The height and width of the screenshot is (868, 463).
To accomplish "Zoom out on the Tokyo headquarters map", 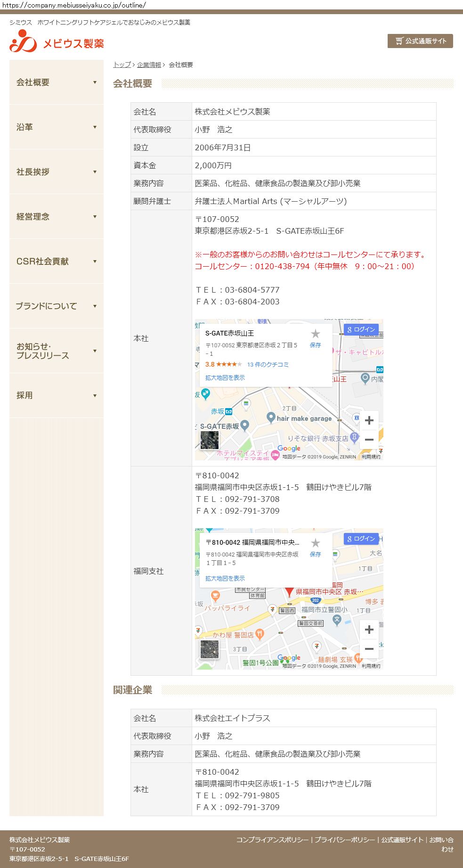I will 369,440.
